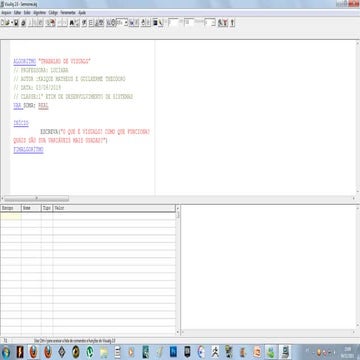
Task: Open the Exibir menu
Action: (x=27, y=13)
